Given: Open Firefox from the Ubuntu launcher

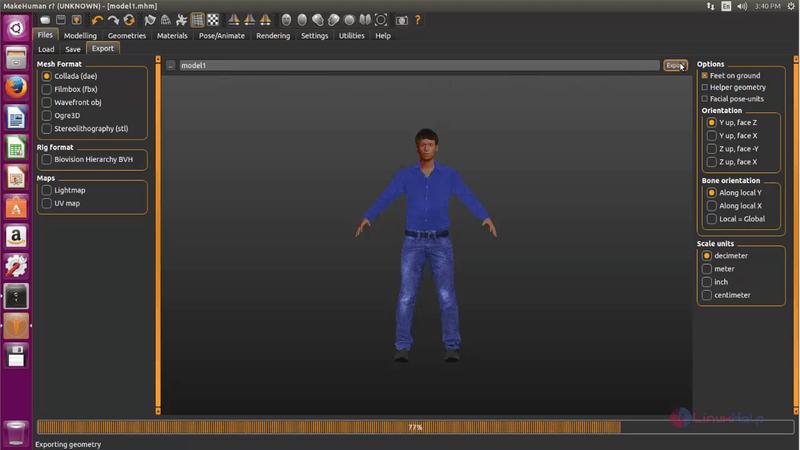Looking at the screenshot, I should tap(16, 89).
